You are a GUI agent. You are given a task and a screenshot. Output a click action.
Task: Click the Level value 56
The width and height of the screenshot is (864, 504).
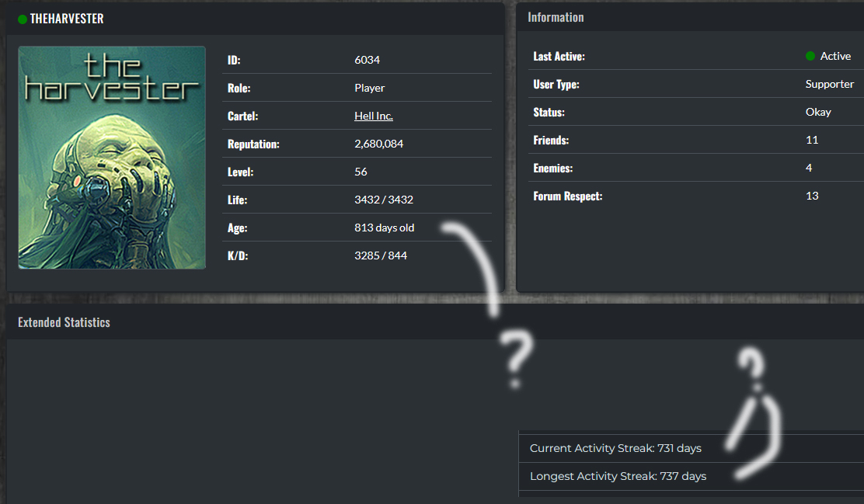tap(361, 172)
